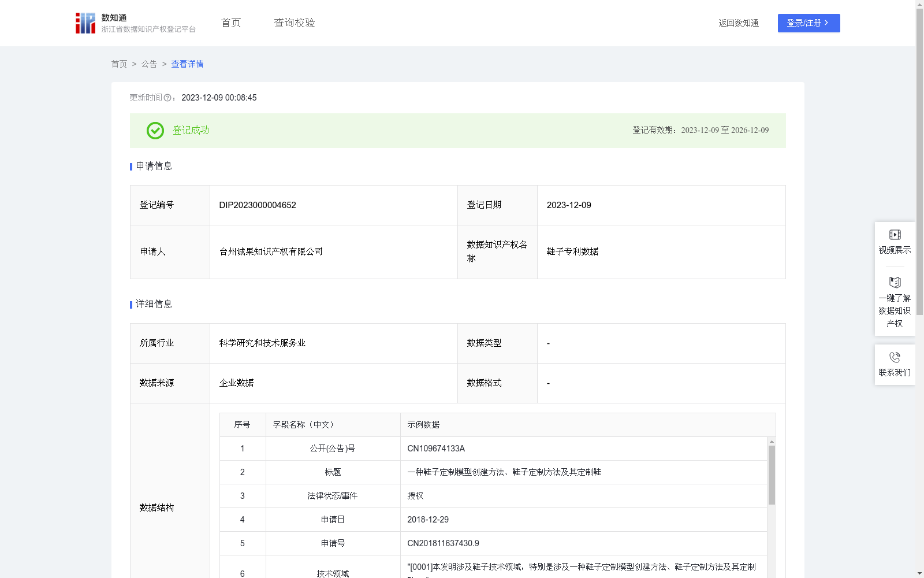The image size is (924, 578).
Task: Select applicant 台州诚果知识产权有限公司
Action: pyautogui.click(x=271, y=251)
